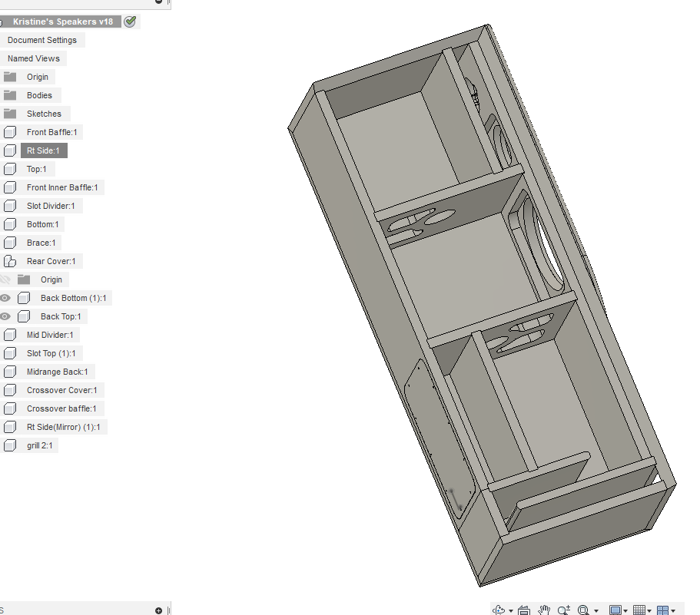Select the Midrange Back:1 label
700x615 pixels.
tap(57, 372)
